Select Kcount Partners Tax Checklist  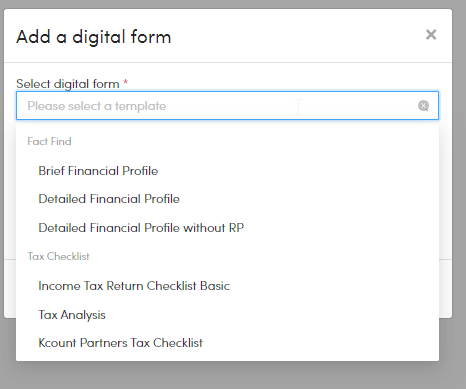(120, 343)
